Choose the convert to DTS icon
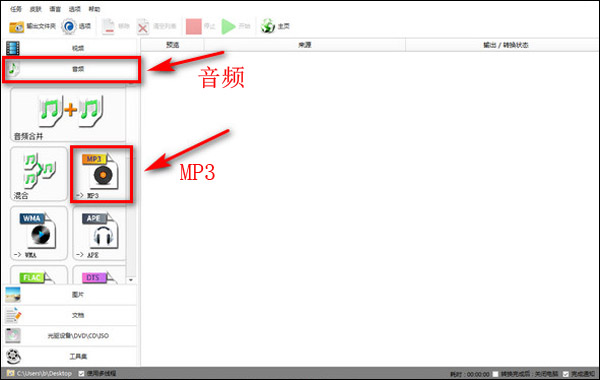Image resolution: width=600 pixels, height=380 pixels. [99, 275]
